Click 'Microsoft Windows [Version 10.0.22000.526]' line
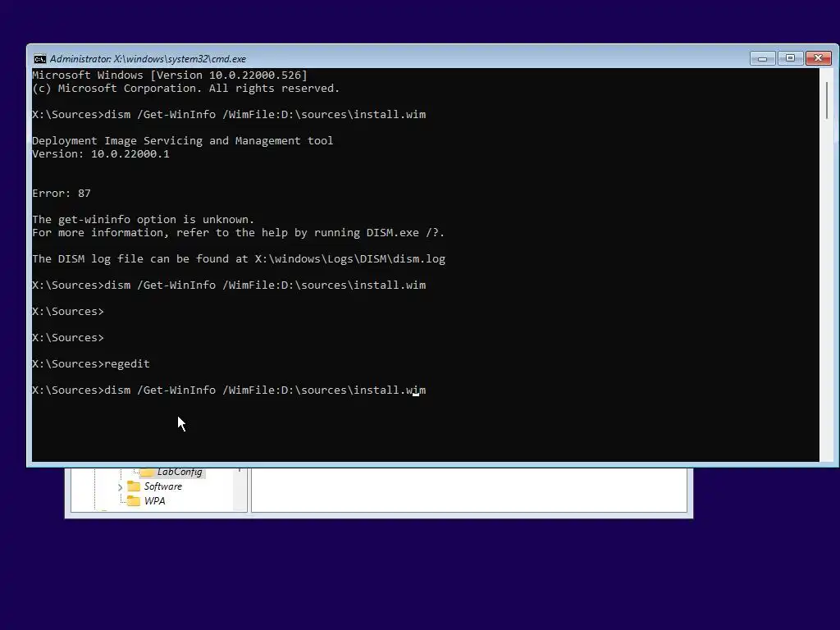The image size is (840, 630). point(170,75)
